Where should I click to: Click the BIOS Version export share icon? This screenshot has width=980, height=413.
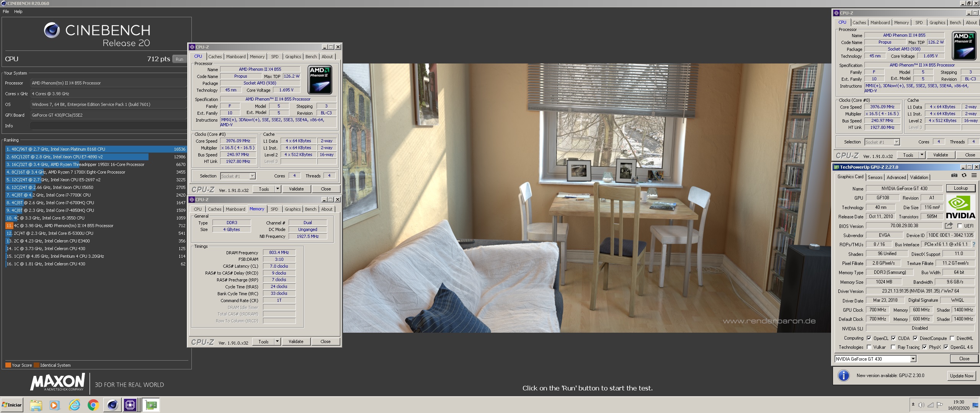click(949, 226)
